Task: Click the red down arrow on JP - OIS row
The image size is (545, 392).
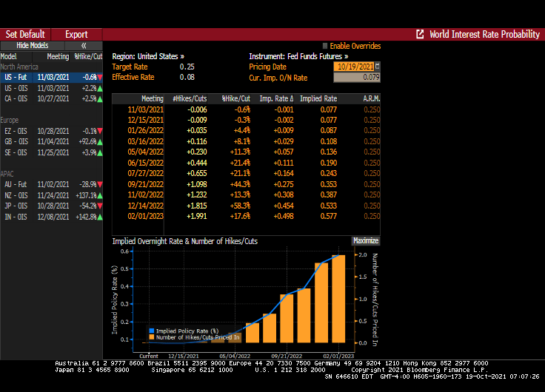Action: (x=100, y=206)
